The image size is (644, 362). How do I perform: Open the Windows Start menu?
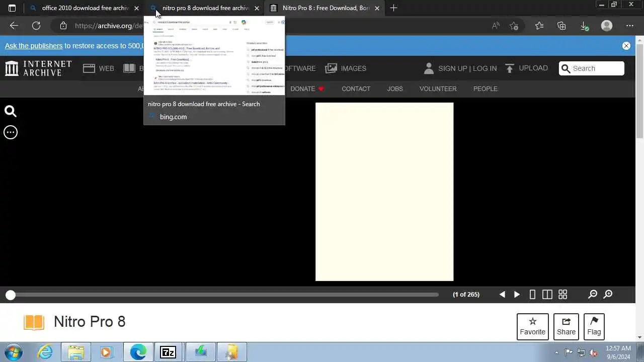pyautogui.click(x=14, y=352)
